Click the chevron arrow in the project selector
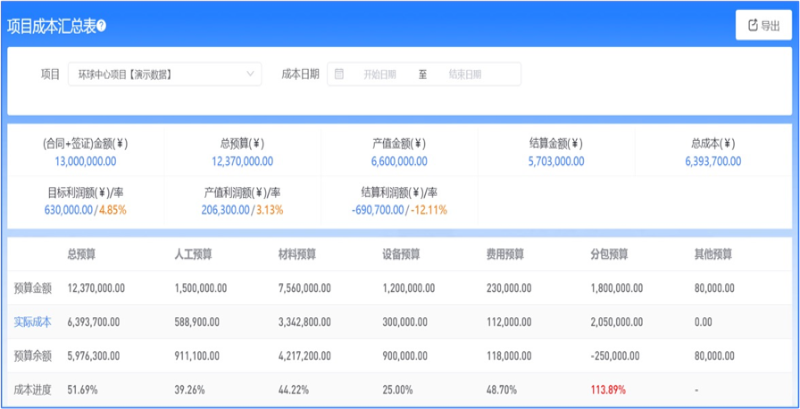This screenshot has height=409, width=800. (x=250, y=74)
